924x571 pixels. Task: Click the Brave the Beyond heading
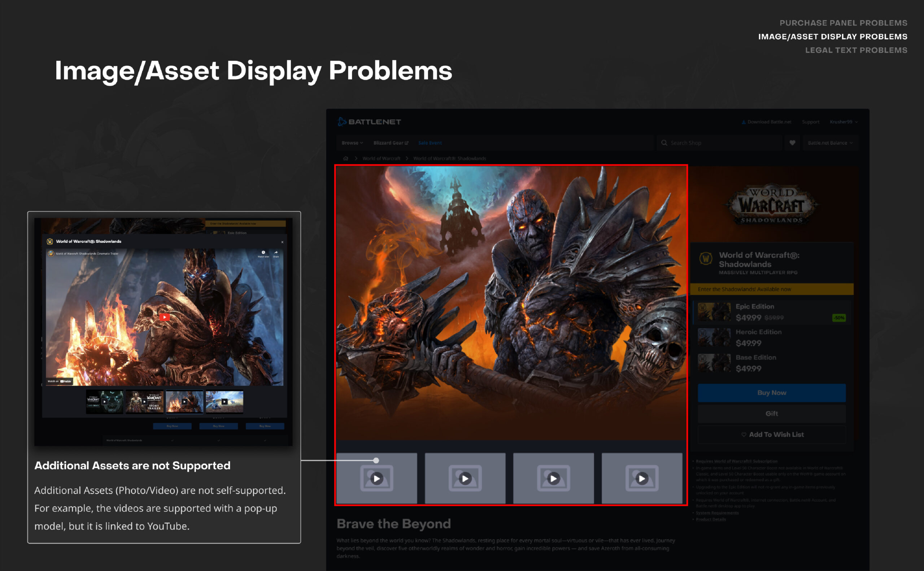[393, 523]
